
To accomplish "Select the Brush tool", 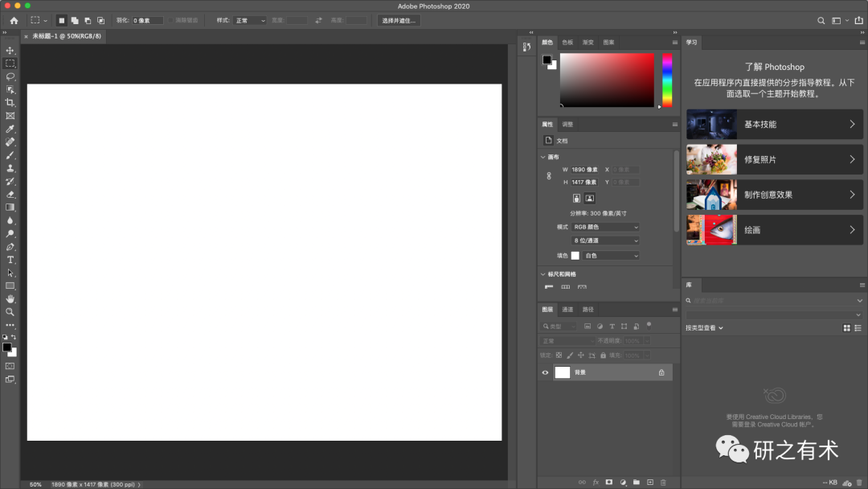I will point(10,155).
